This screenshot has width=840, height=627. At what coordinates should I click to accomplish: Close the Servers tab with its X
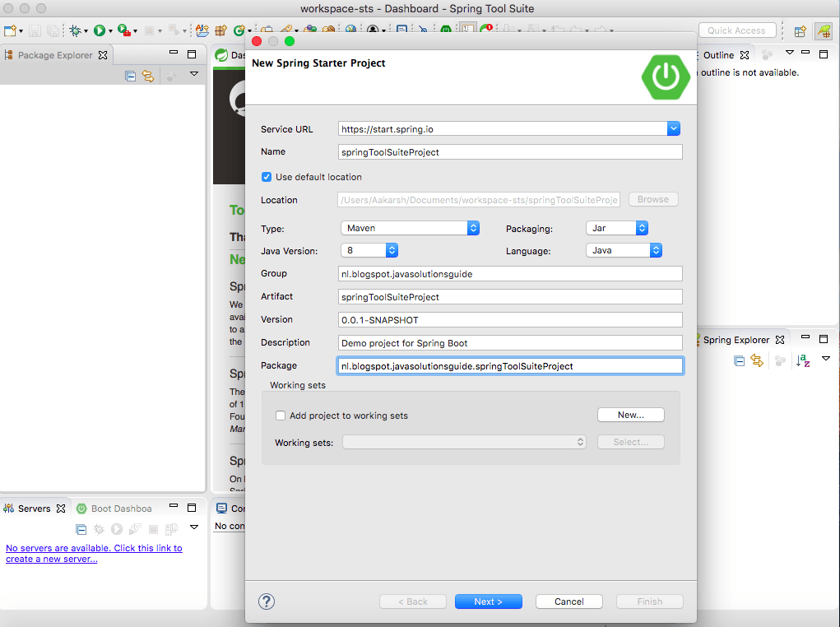61,509
